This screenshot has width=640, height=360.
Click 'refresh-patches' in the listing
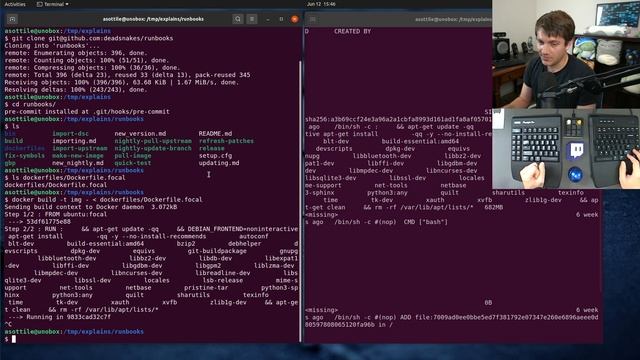(226, 141)
